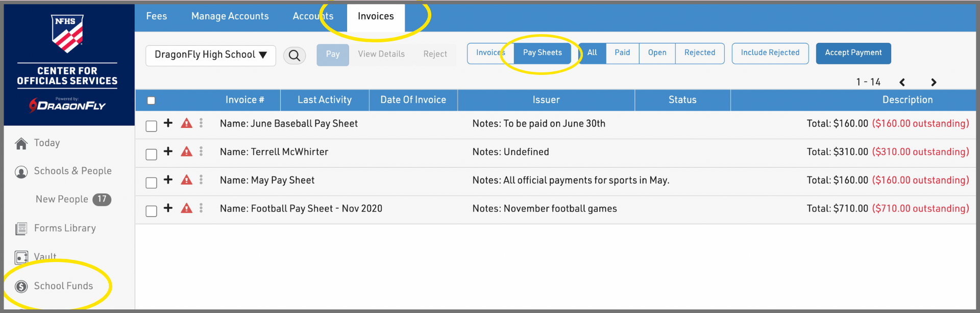Viewport: 980px width, 313px height.
Task: Toggle the select-all checkbox in header
Action: pyautogui.click(x=151, y=100)
